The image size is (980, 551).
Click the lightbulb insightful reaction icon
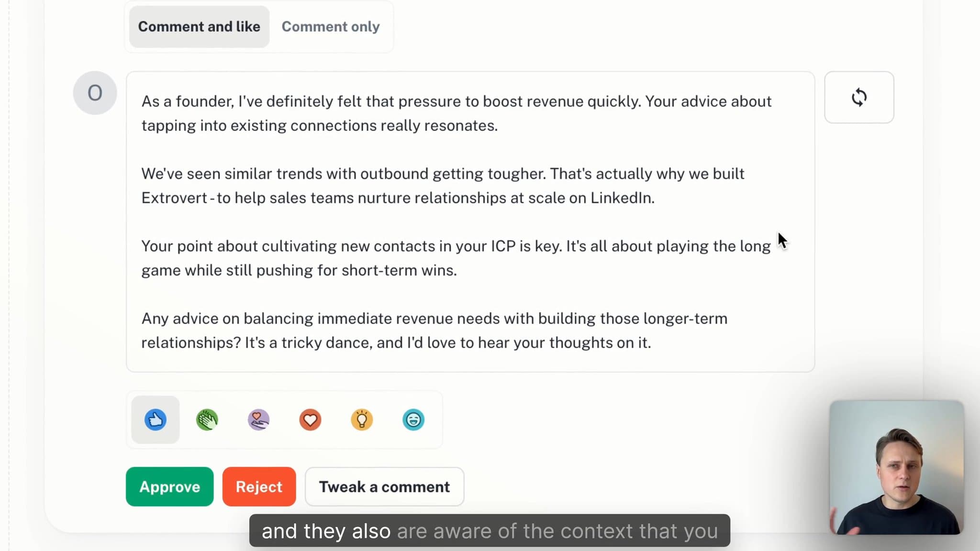(362, 420)
